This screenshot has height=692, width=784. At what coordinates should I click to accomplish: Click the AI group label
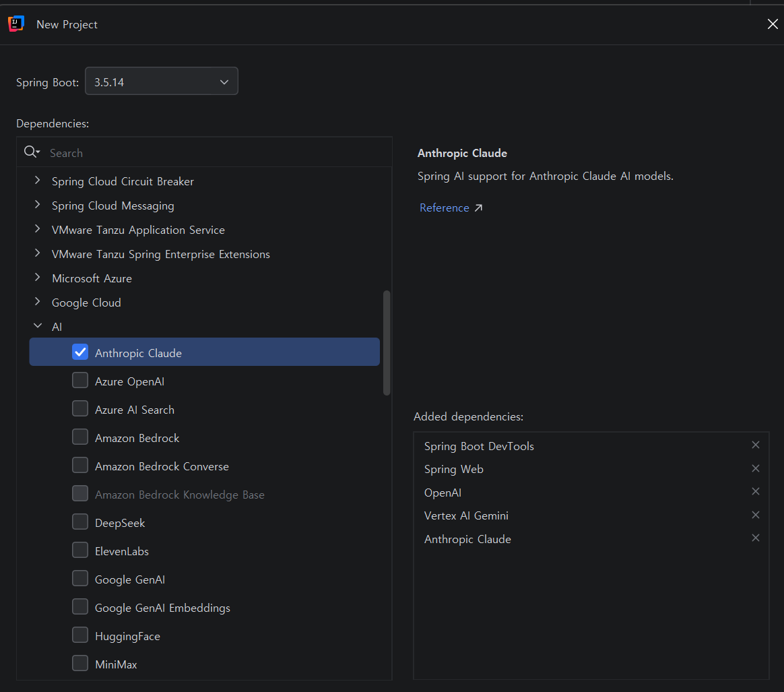tap(57, 327)
